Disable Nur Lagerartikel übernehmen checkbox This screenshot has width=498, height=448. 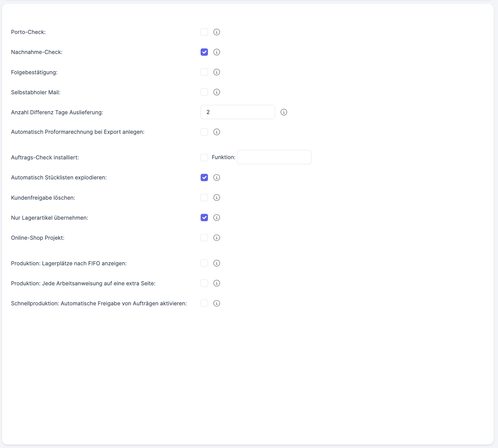coord(204,218)
